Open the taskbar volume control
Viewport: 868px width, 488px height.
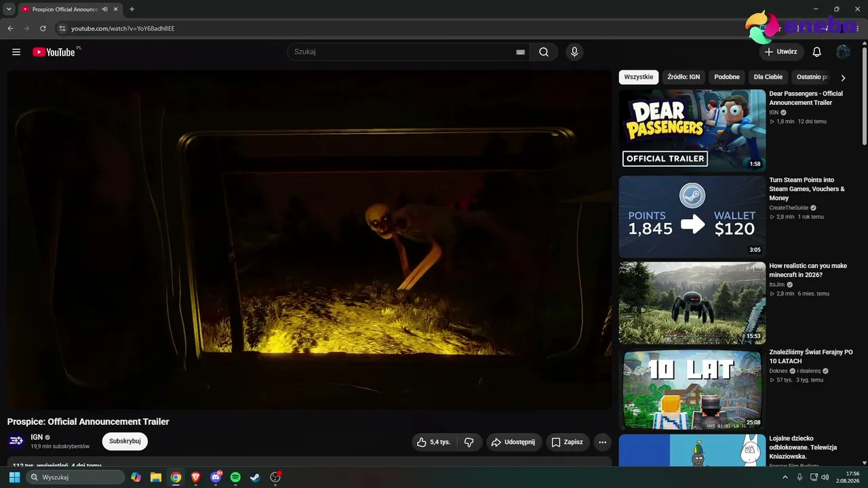[825, 477]
